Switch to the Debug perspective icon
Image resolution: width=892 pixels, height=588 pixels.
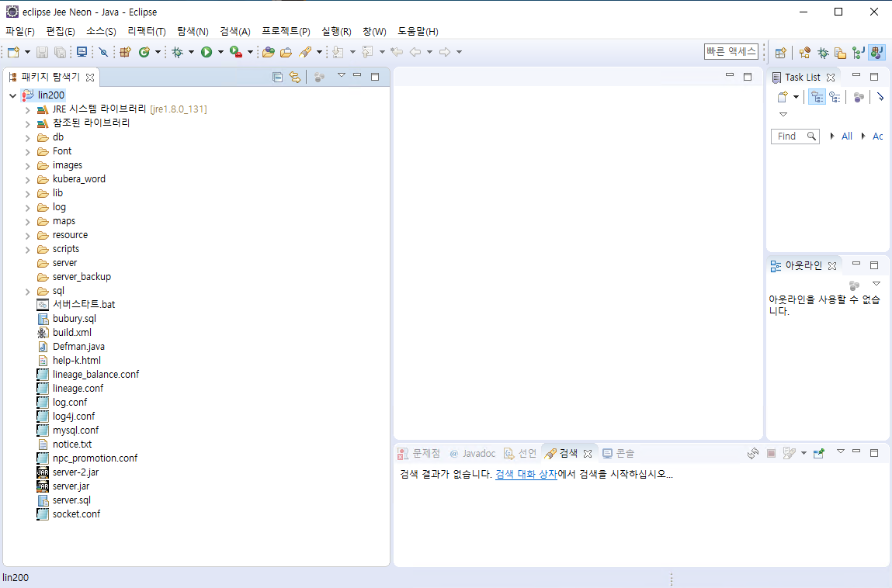pos(823,53)
